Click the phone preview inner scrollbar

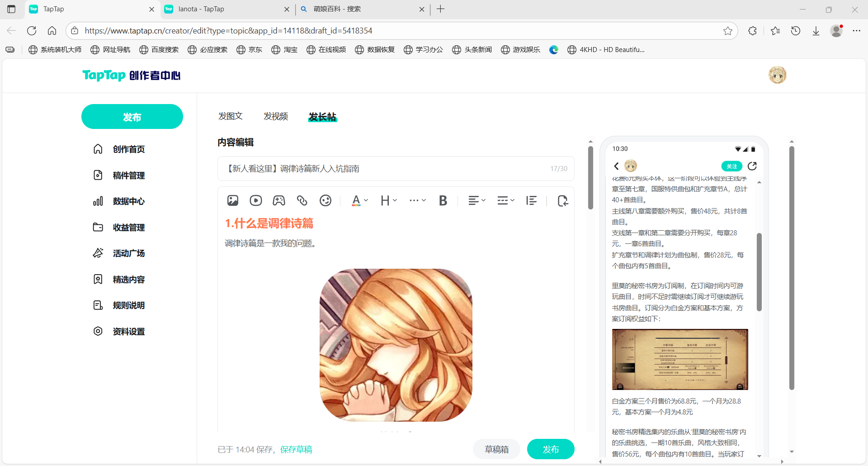point(759,272)
